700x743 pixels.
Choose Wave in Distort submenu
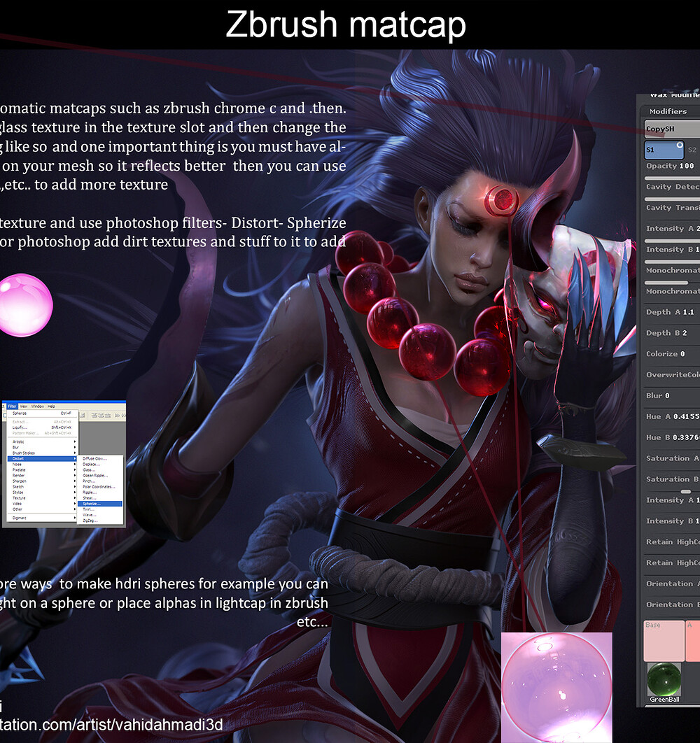coord(101,515)
